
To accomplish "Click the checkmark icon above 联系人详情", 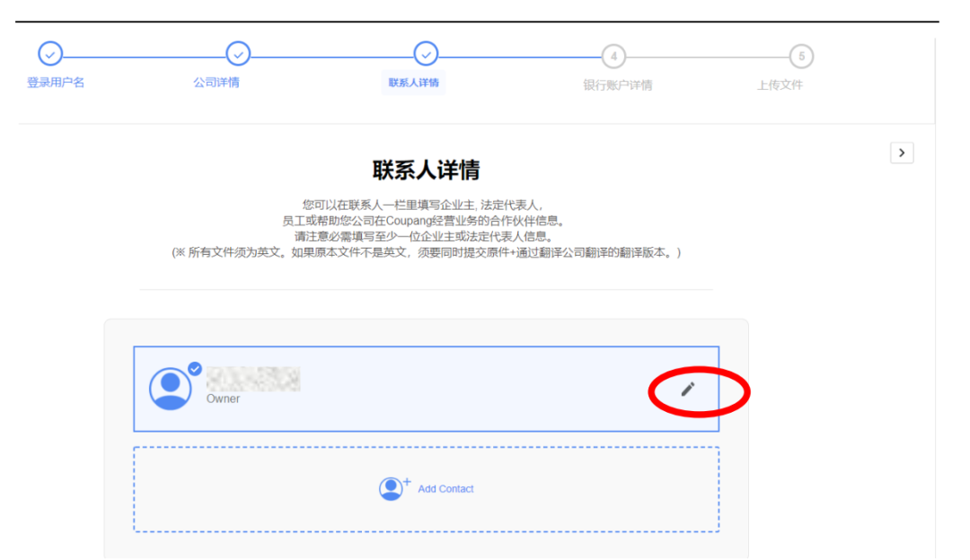I will coord(425,55).
